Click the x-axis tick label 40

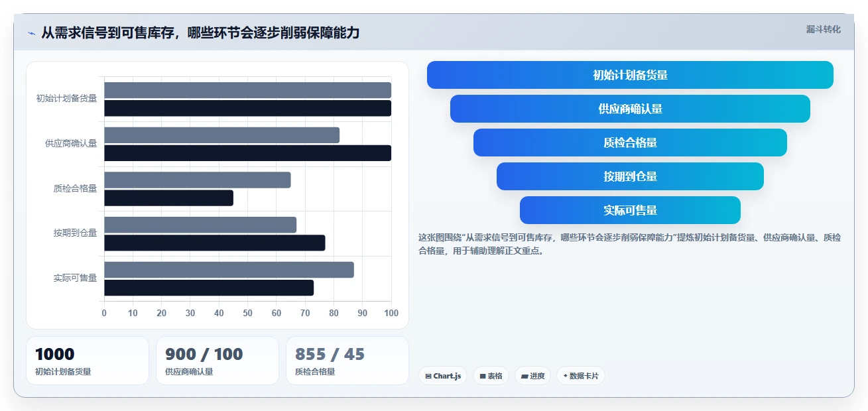point(219,313)
